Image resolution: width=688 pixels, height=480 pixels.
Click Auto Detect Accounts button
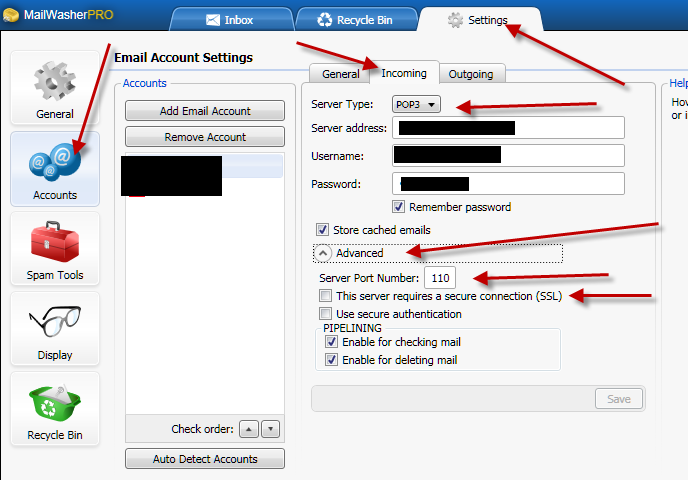(x=205, y=459)
